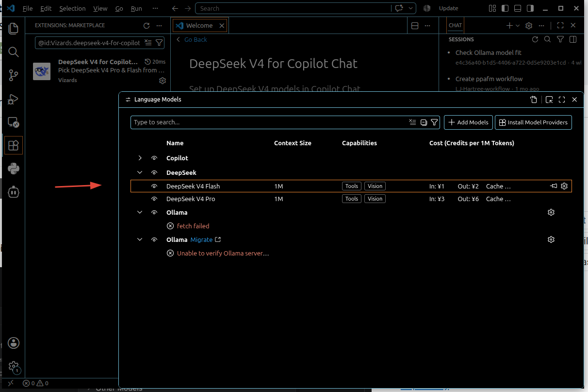Hide DeepSeek V4 Flash model
This screenshot has width=588, height=392.
click(x=154, y=186)
